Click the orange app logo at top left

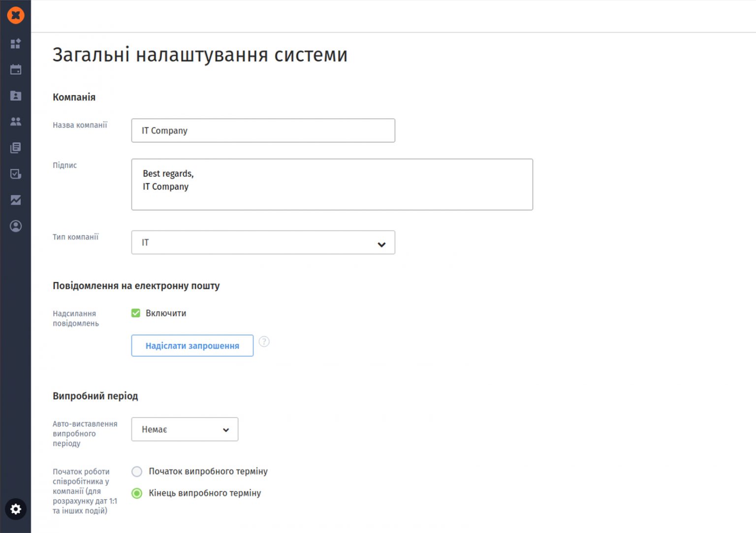click(16, 15)
